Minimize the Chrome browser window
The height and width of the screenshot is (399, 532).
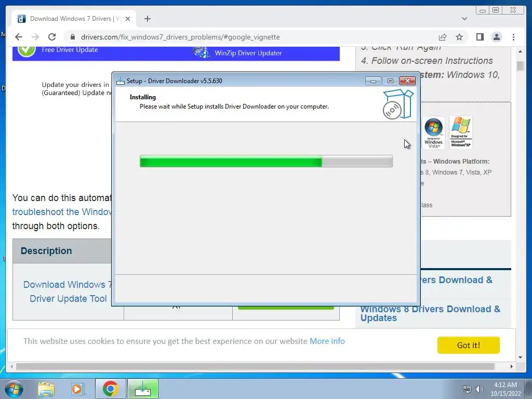(x=483, y=10)
